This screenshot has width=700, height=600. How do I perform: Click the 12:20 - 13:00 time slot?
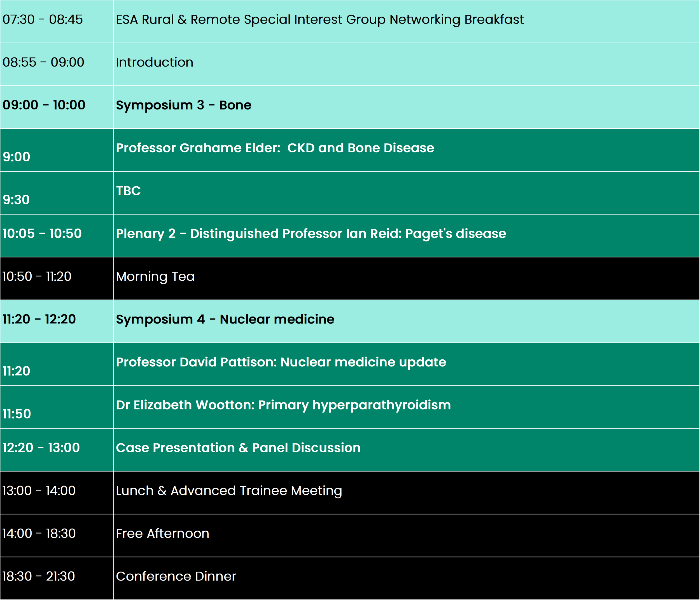[x=41, y=448]
